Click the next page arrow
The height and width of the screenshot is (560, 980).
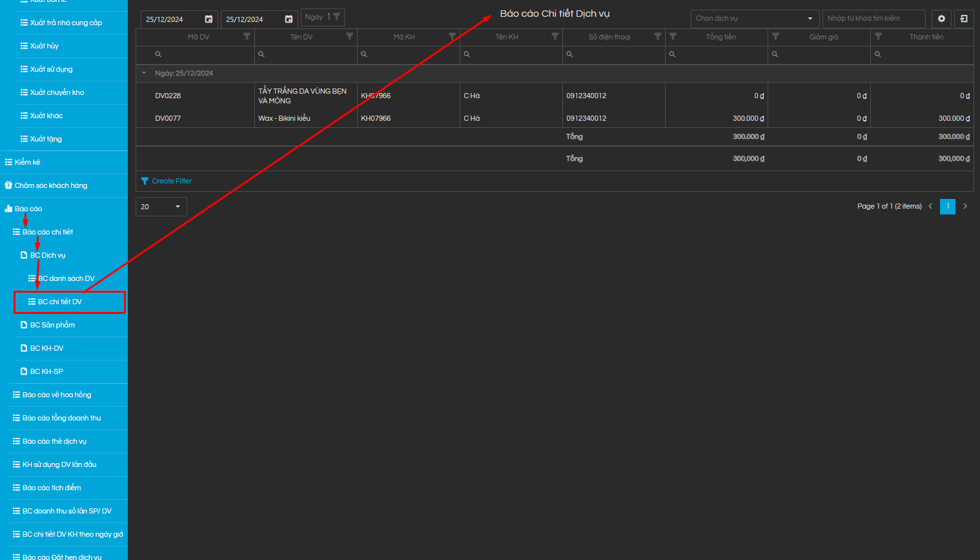(965, 206)
